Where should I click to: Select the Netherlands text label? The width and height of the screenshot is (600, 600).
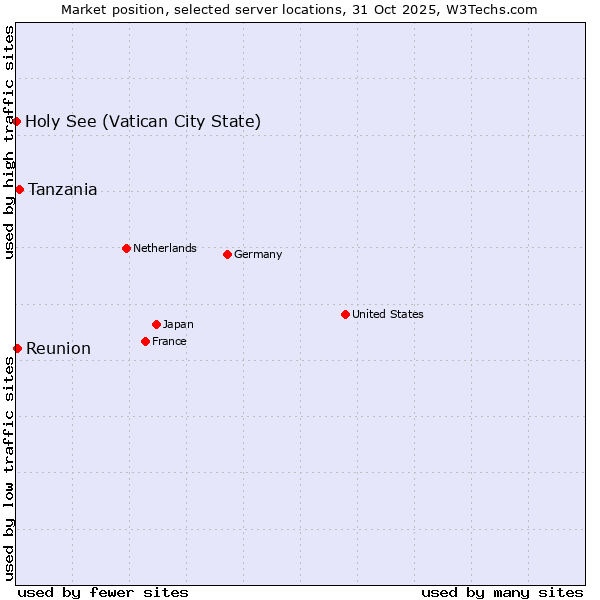164,248
